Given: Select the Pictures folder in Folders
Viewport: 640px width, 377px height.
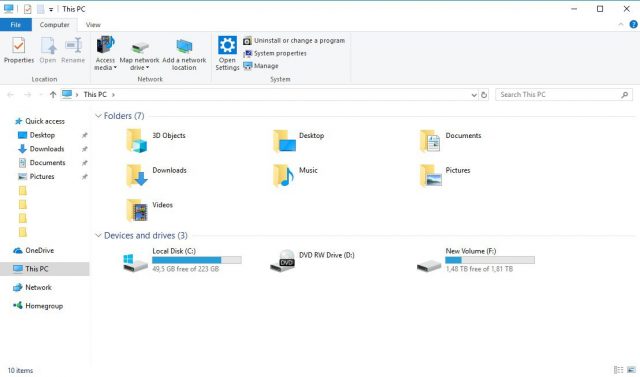Looking at the screenshot, I should 445,175.
